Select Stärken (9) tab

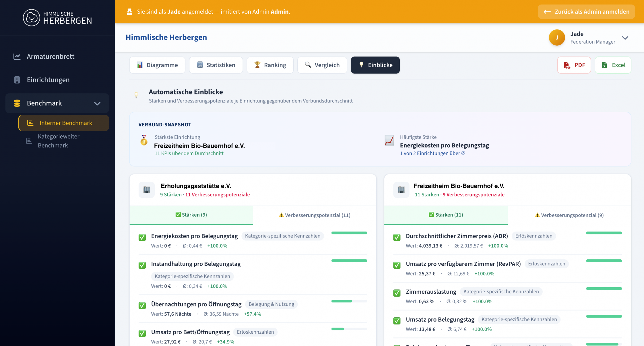click(x=191, y=215)
